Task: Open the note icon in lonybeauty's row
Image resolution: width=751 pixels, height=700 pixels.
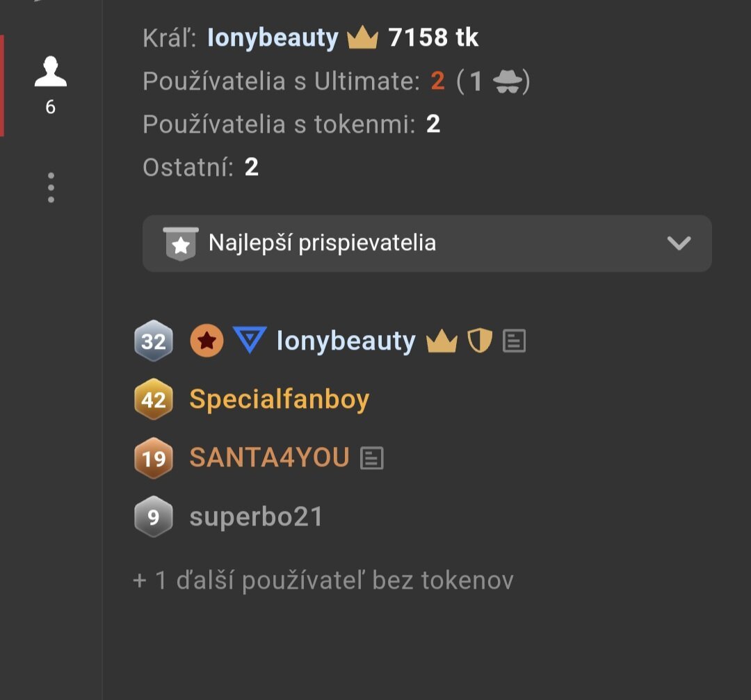Action: (x=514, y=341)
